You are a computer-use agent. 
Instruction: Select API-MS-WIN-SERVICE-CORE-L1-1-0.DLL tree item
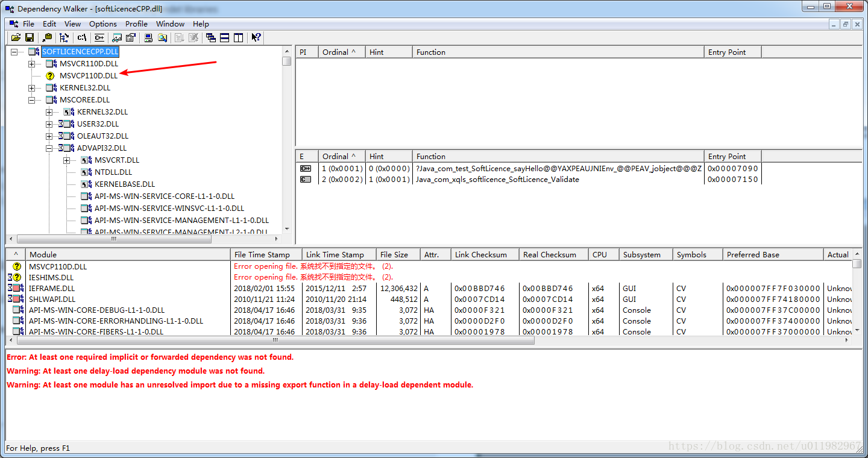(x=164, y=196)
